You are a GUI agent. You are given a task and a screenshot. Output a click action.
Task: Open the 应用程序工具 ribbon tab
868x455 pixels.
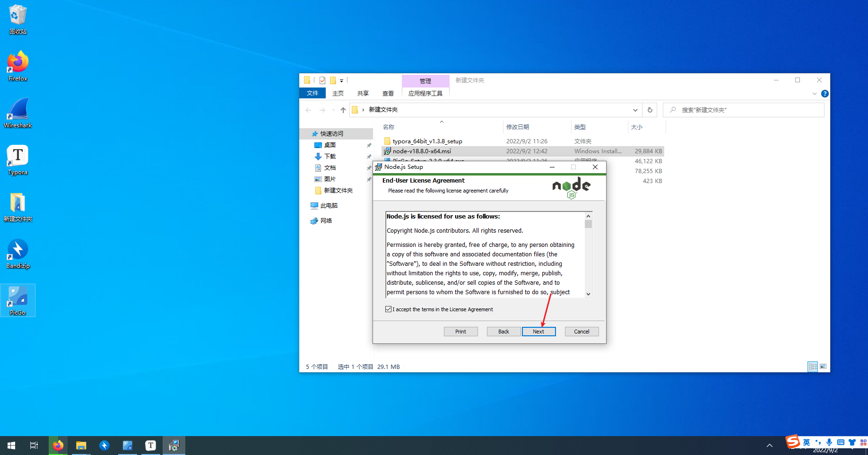coord(425,93)
